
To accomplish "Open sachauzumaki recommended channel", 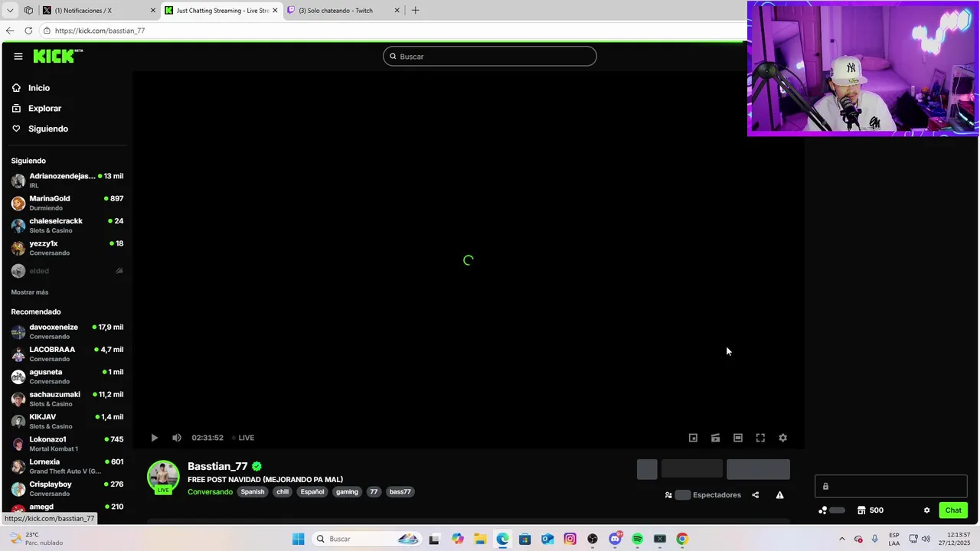I will click(67, 399).
